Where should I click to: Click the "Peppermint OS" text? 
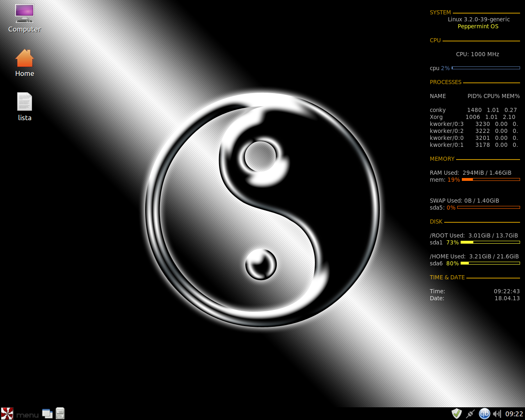click(478, 26)
